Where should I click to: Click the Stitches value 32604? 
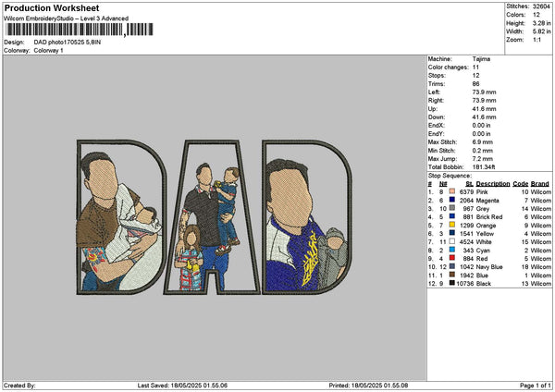pos(541,6)
